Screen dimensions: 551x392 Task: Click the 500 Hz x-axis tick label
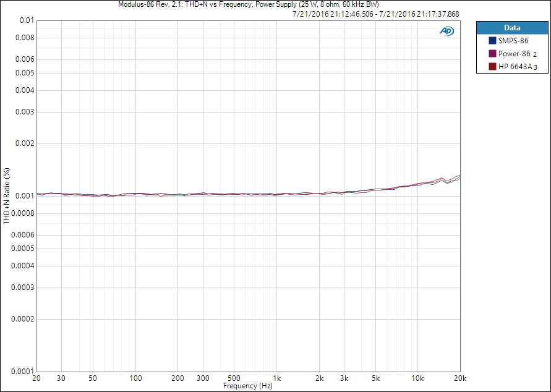pyautogui.click(x=234, y=378)
